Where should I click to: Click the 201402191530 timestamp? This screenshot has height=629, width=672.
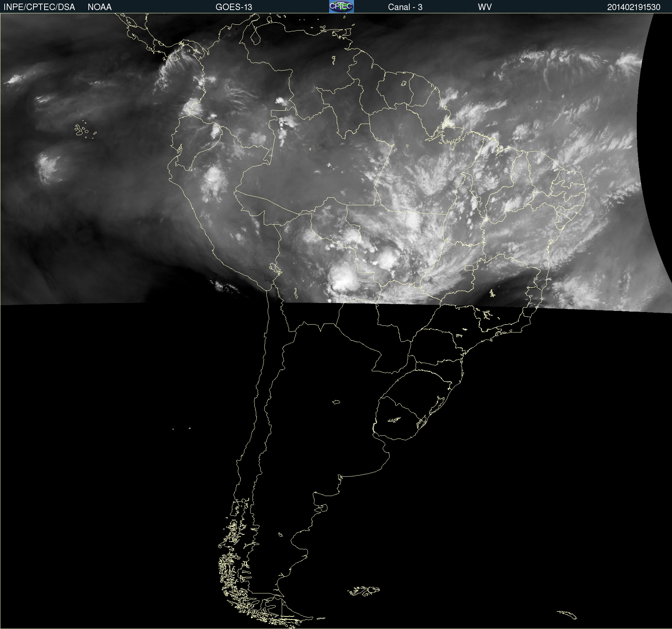pyautogui.click(x=634, y=7)
